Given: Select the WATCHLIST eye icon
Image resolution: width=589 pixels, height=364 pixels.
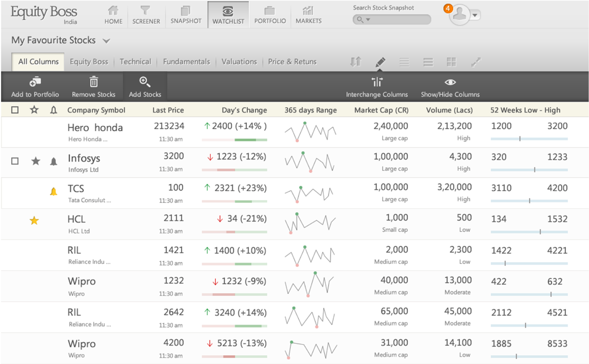Looking at the screenshot, I should (x=228, y=11).
